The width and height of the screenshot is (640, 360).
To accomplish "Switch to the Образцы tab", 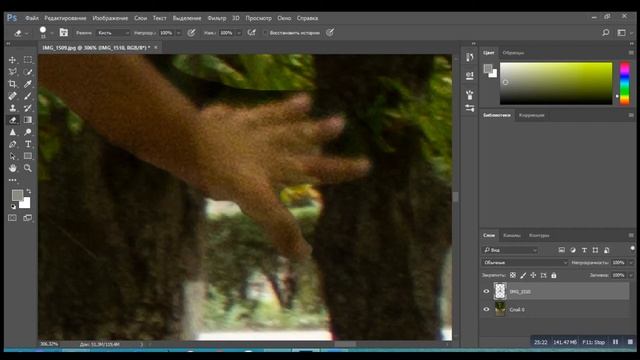I will (x=513, y=53).
